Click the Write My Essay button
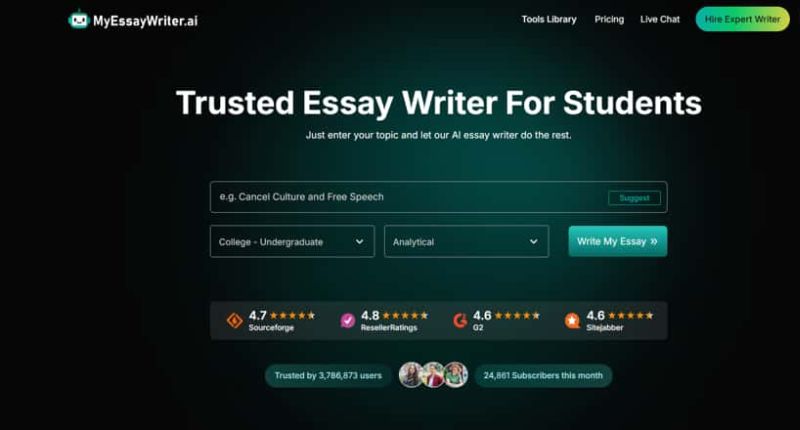Screen dimensions: 800x430 [618, 241]
